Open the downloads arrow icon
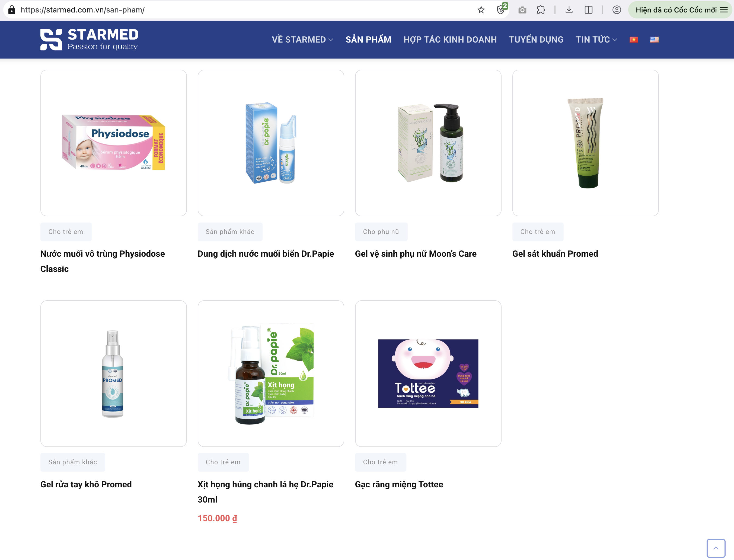Image resolution: width=734 pixels, height=560 pixels. (569, 10)
